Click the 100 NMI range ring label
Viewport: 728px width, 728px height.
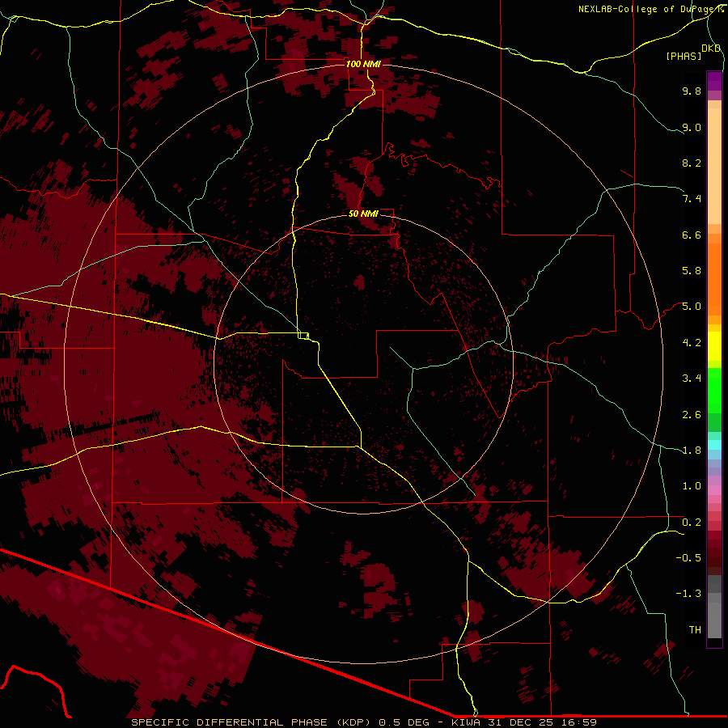point(363,64)
